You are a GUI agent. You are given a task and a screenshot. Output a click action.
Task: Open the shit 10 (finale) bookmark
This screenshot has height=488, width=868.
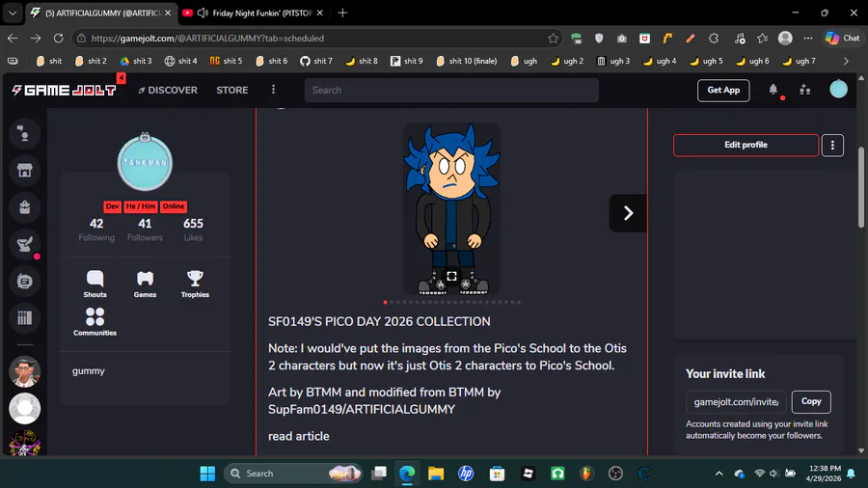pyautogui.click(x=466, y=61)
